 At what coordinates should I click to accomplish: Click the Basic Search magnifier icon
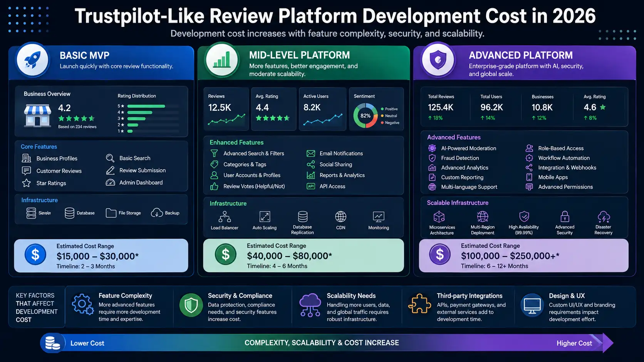[110, 158]
